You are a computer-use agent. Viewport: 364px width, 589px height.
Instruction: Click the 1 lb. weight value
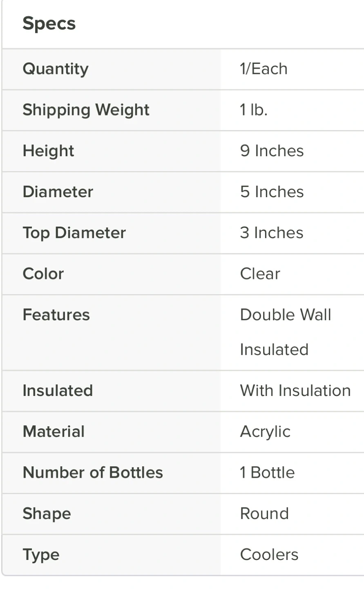click(253, 110)
